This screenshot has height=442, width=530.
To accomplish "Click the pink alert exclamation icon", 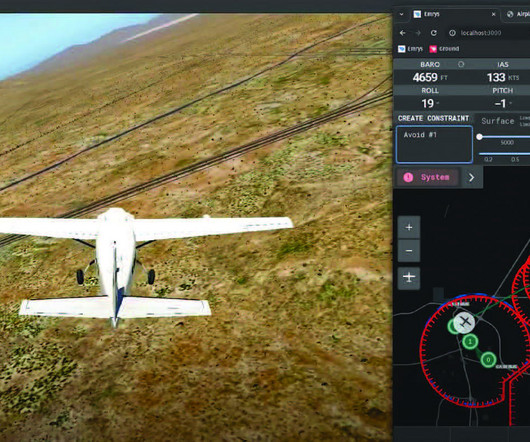I will (408, 177).
